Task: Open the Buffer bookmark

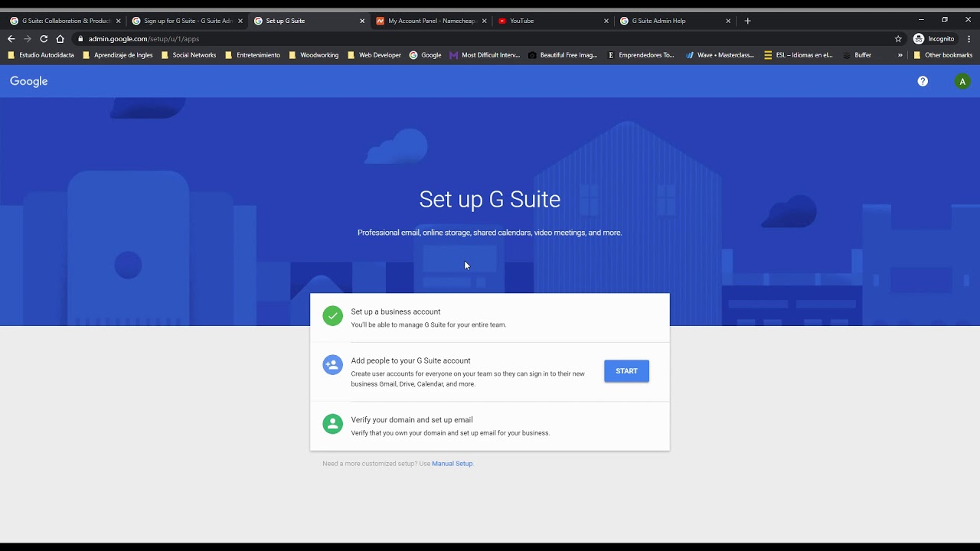Action: click(x=857, y=55)
